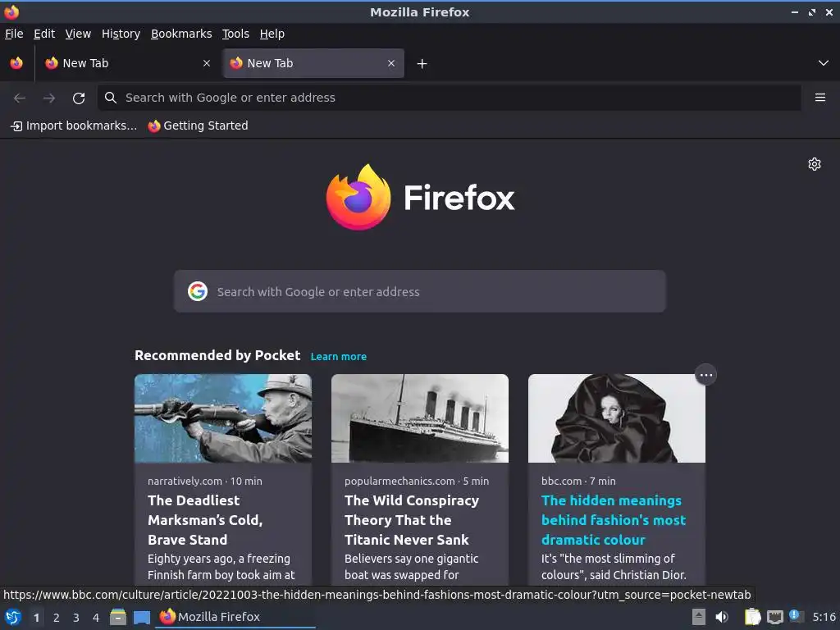Open the History menu
This screenshot has height=630, width=840.
[121, 34]
